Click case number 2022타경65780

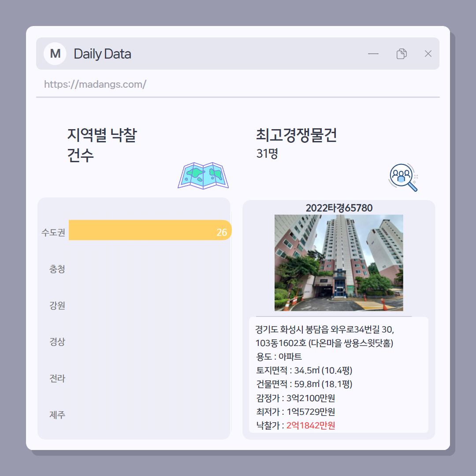tap(339, 208)
